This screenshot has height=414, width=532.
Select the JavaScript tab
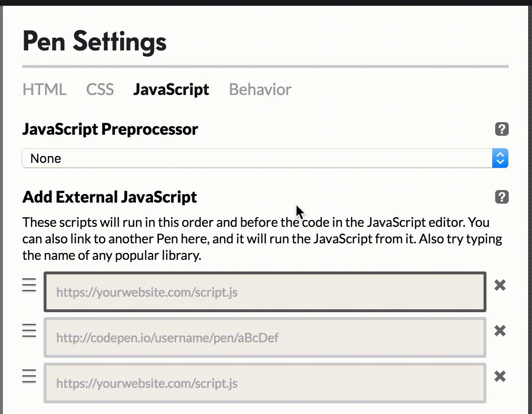(171, 89)
